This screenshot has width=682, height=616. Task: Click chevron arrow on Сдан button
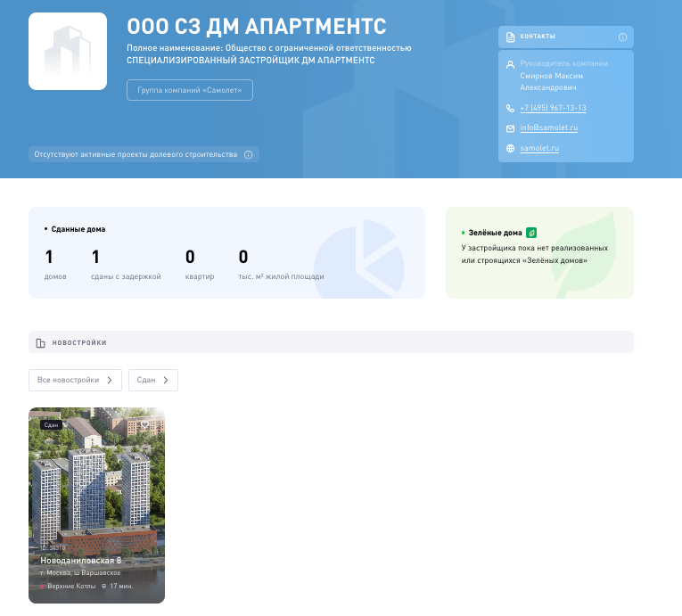[166, 381]
